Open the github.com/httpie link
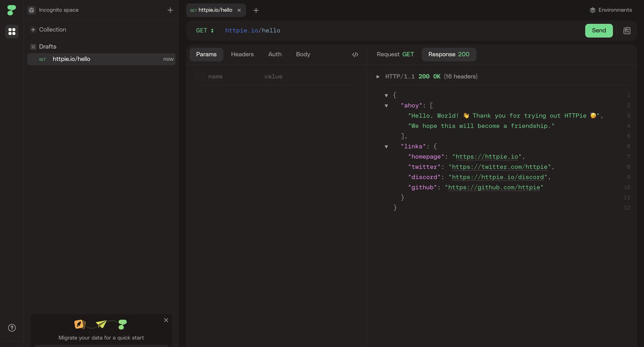Screen dimensions: 644x347 click(494, 188)
